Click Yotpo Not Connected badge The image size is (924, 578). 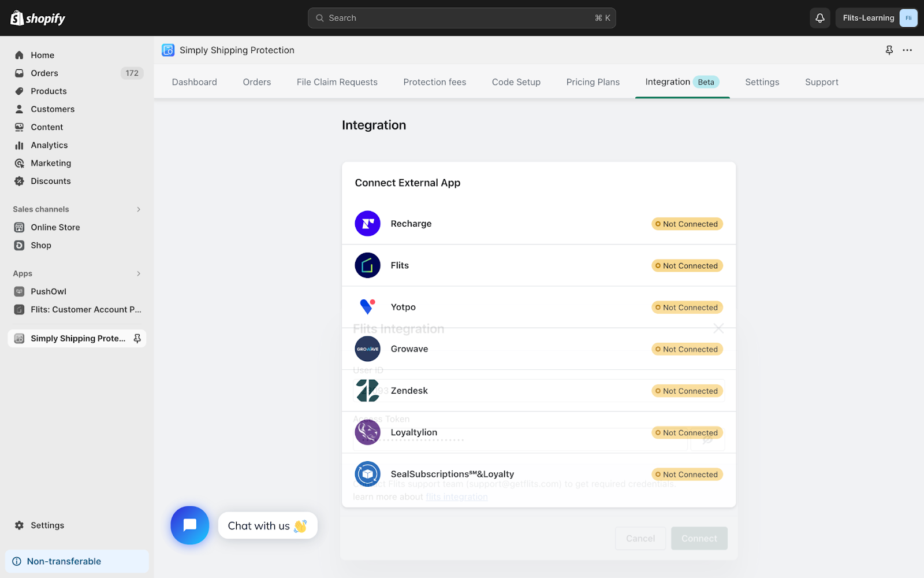pos(687,307)
